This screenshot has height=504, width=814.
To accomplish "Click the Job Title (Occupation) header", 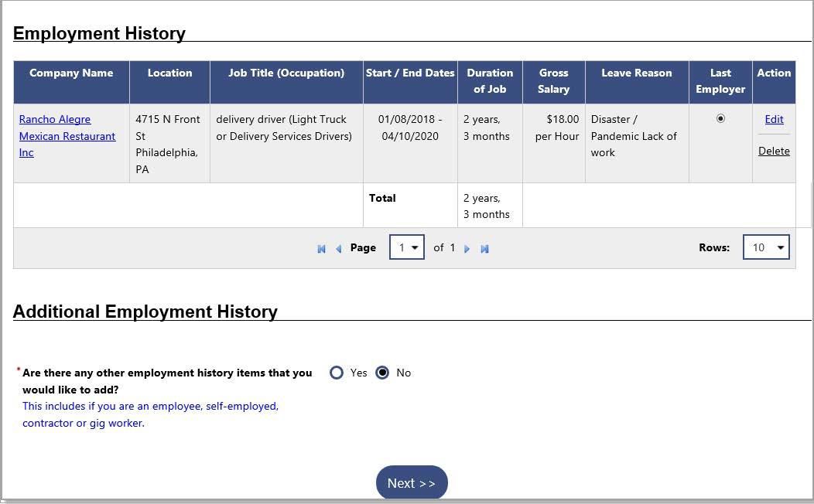I will pyautogui.click(x=286, y=73).
